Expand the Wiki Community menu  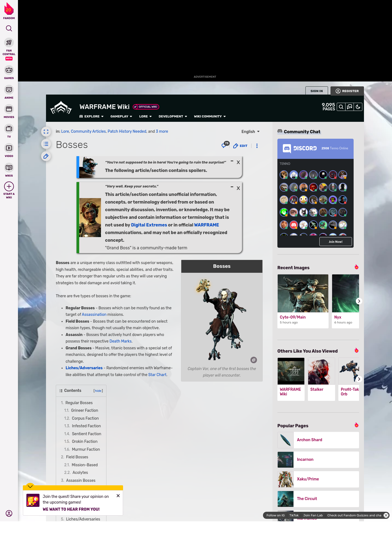click(x=210, y=116)
